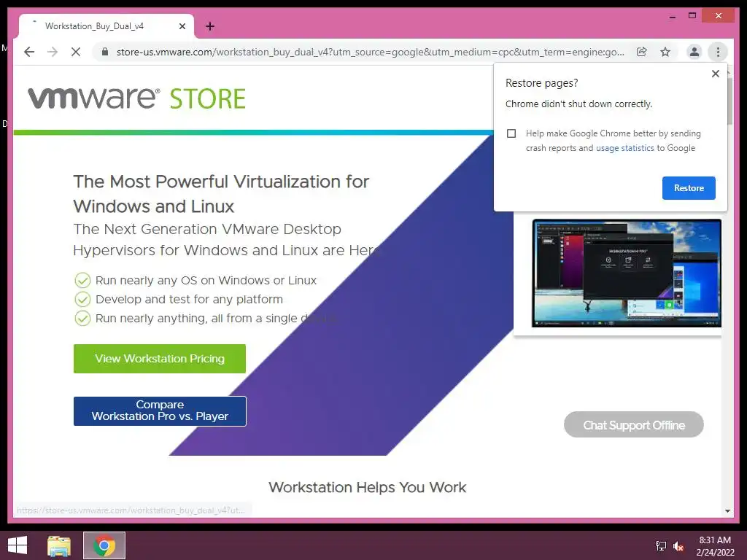The image size is (747, 560).
Task: Click the muted volume tray icon
Action: coord(678,546)
